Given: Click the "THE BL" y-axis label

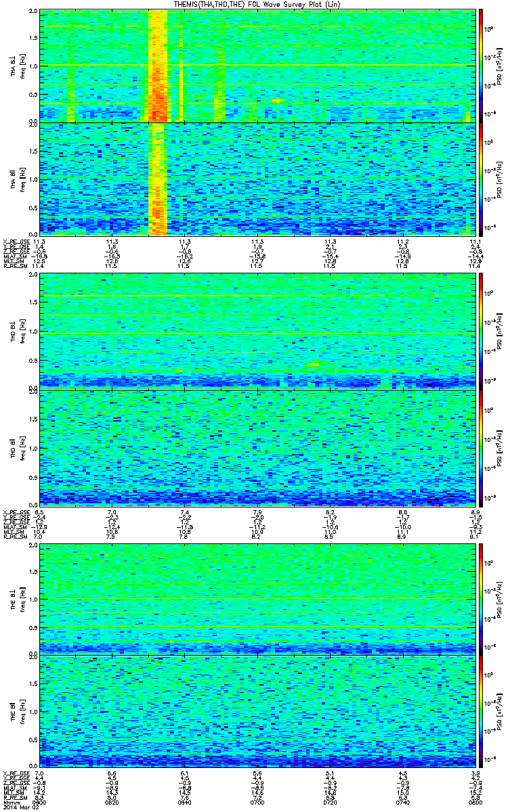Looking at the screenshot, I should tap(14, 599).
